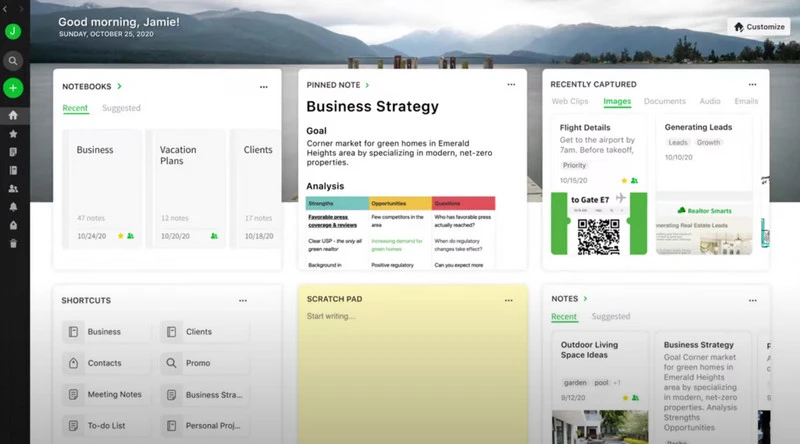This screenshot has width=800, height=444.
Task: Click star icon on Flight Details card
Action: click(x=624, y=181)
